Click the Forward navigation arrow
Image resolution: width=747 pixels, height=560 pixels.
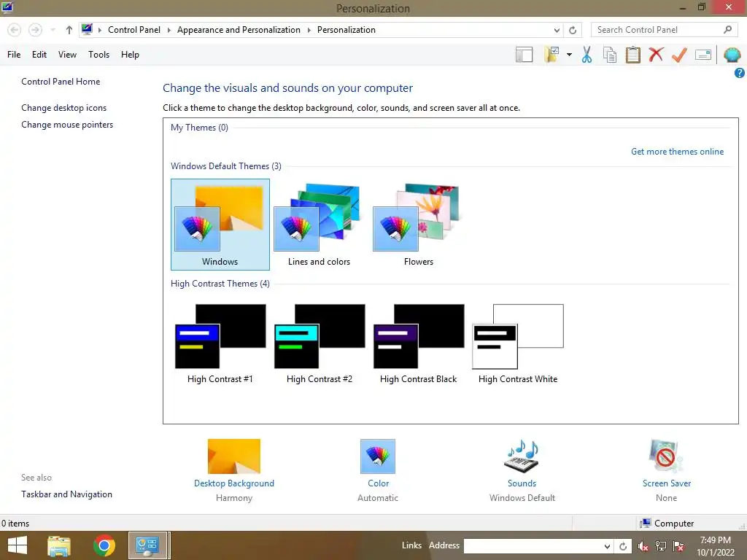coord(35,30)
